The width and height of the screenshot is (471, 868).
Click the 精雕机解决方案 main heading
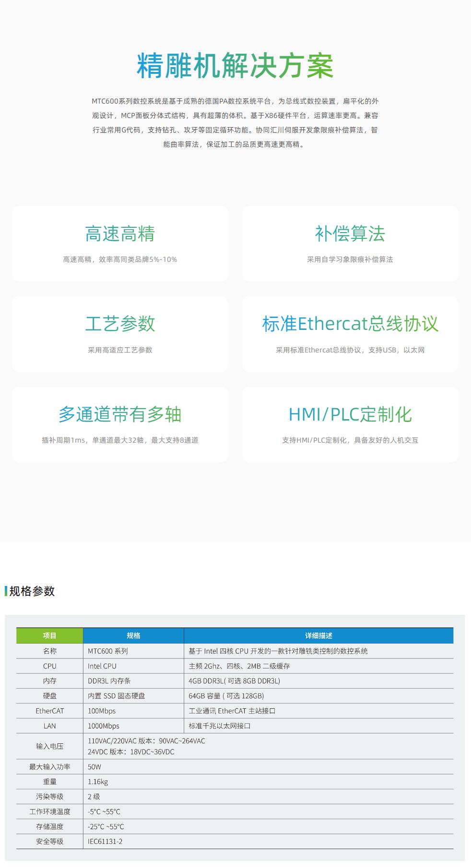click(235, 66)
